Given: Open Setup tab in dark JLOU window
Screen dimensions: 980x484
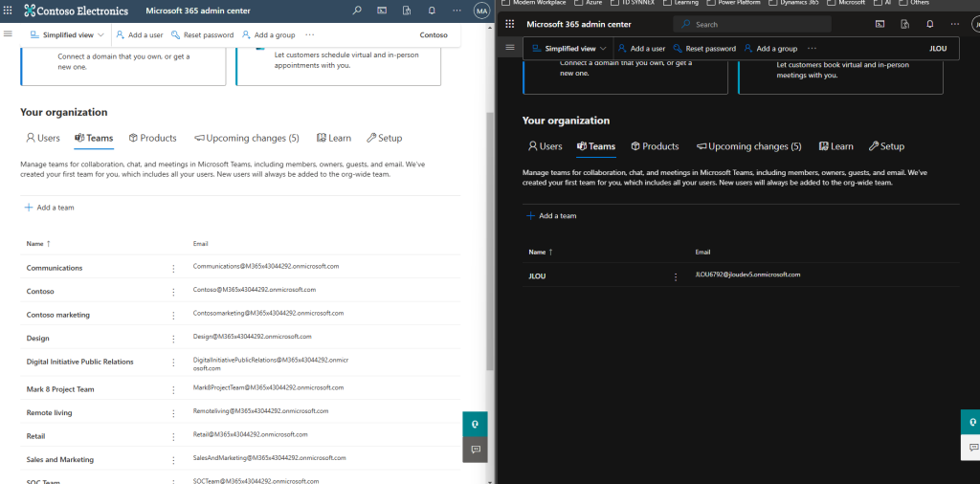Looking at the screenshot, I should [886, 146].
